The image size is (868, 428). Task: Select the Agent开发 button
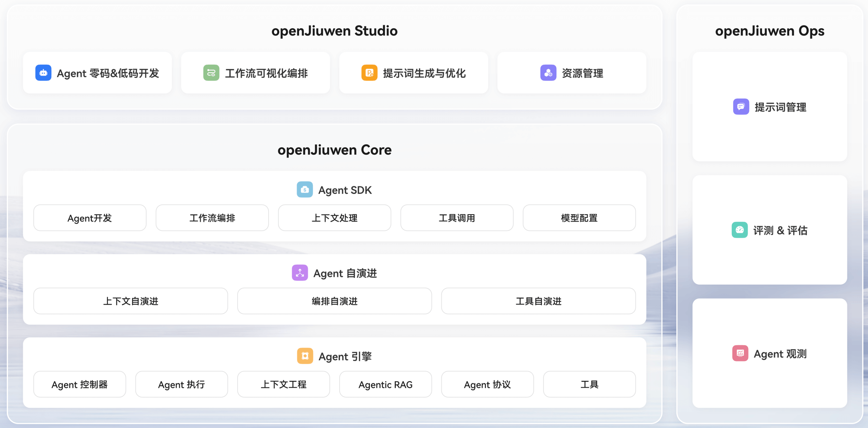90,218
